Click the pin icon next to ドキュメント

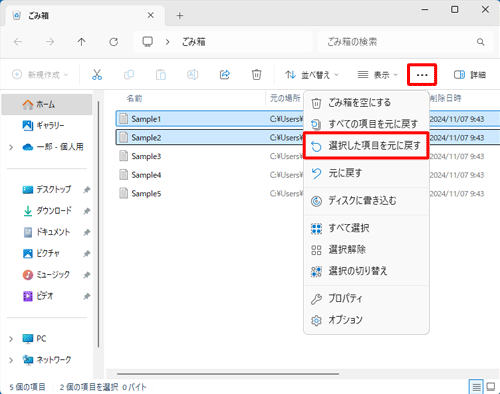tap(87, 232)
